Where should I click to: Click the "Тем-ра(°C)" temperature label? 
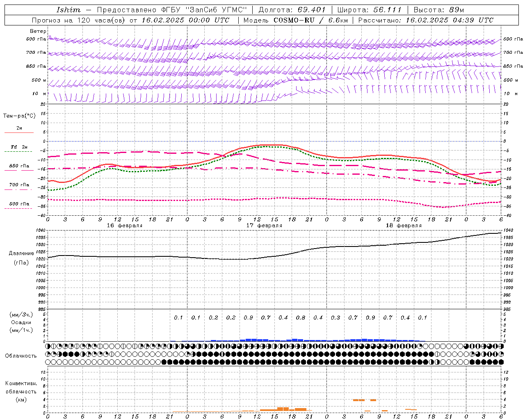tap(19, 116)
